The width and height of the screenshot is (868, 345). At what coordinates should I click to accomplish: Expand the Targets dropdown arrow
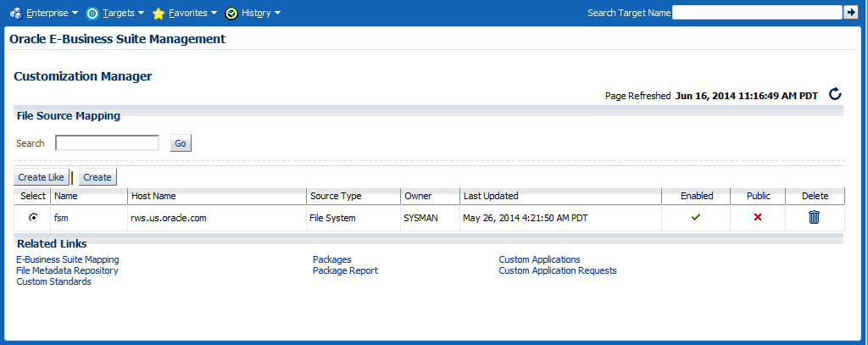coord(141,13)
